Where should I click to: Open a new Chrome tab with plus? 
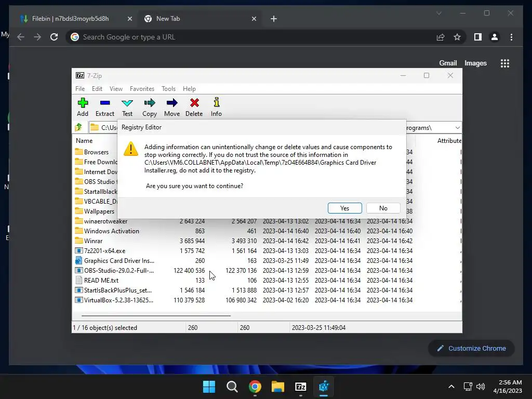pos(273,19)
